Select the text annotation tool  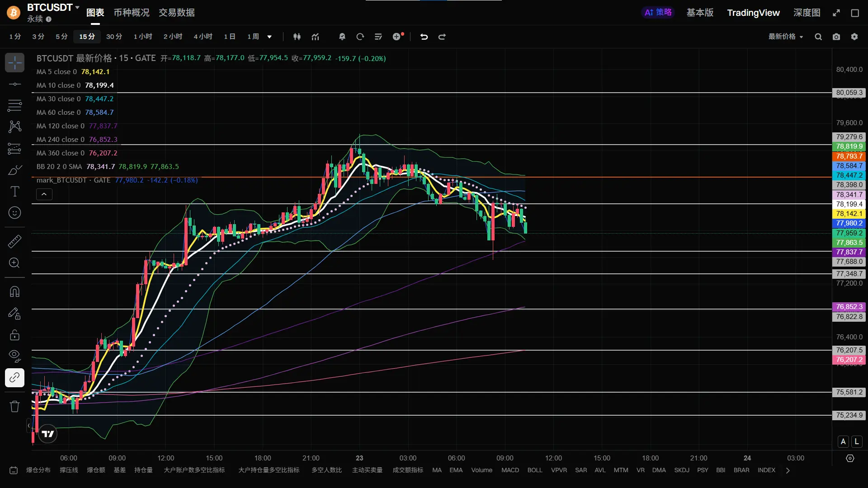(x=14, y=192)
